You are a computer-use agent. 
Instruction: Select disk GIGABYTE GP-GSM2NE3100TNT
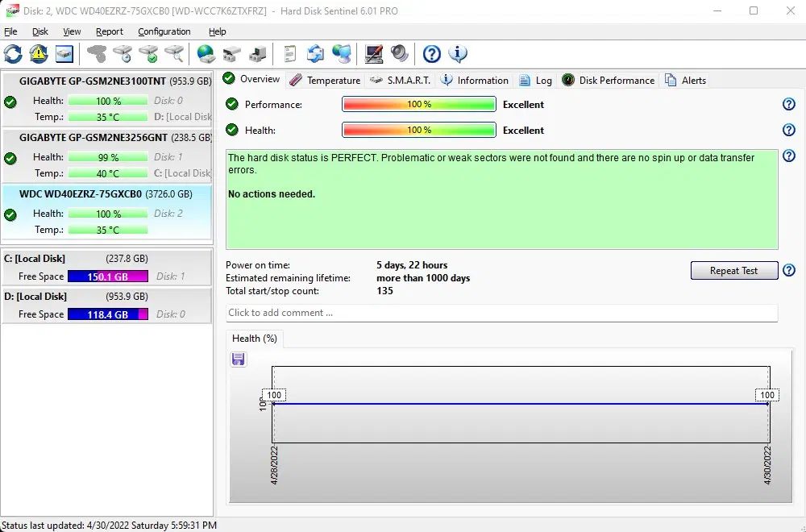pyautogui.click(x=107, y=98)
